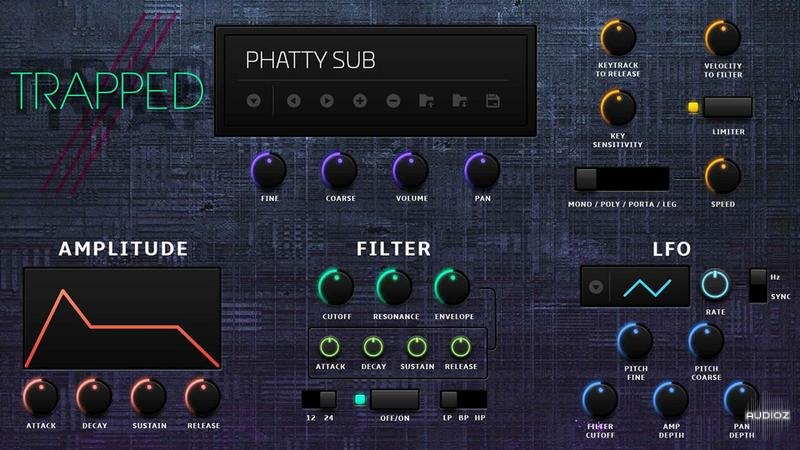Click the Amplitude Sustain knob
This screenshot has height=450, width=800.
[x=148, y=396]
